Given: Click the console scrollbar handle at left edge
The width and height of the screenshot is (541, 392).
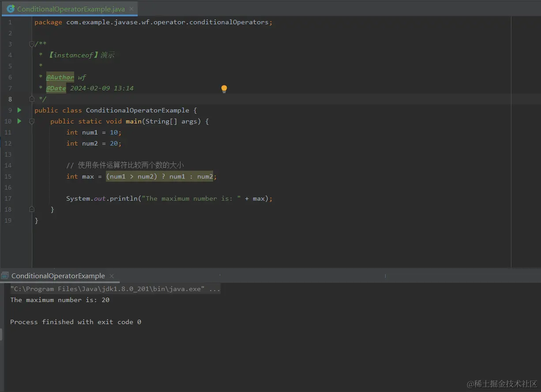Looking at the screenshot, I should pos(1,334).
